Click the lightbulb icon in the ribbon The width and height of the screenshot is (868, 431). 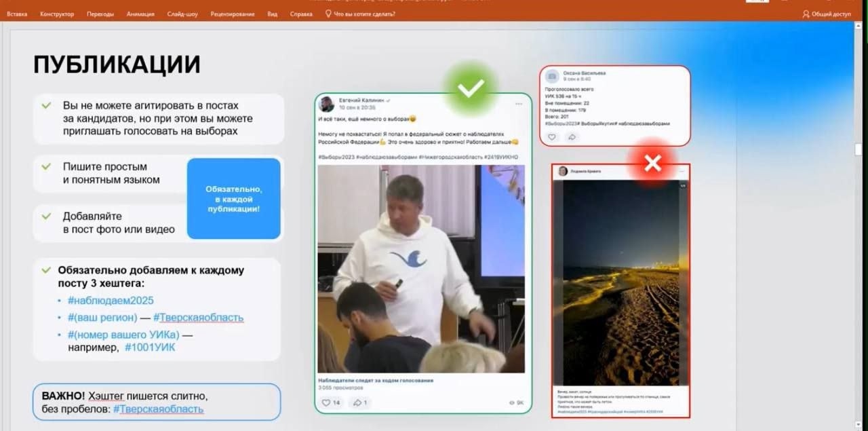329,14
